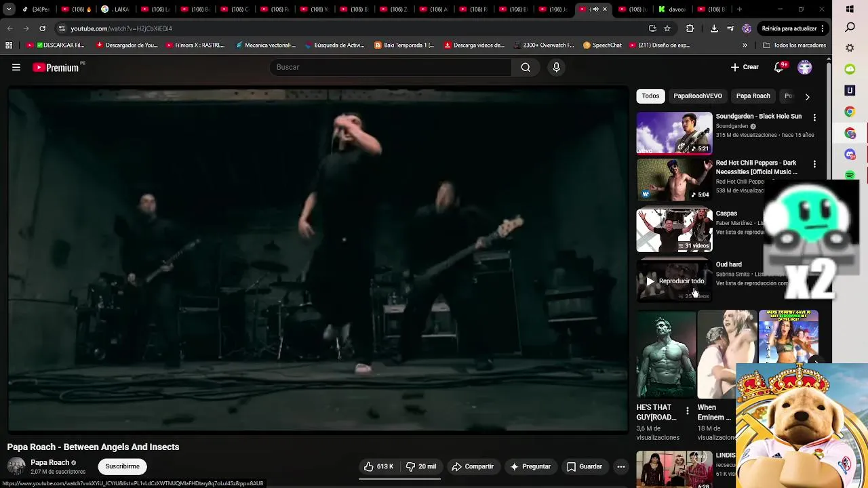This screenshot has width=868, height=488.
Task: Toggle Suscribirme for Papa Roach
Action: (122, 466)
